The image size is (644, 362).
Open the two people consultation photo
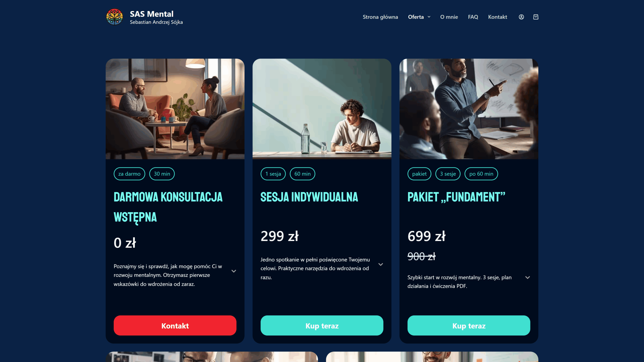tap(175, 109)
